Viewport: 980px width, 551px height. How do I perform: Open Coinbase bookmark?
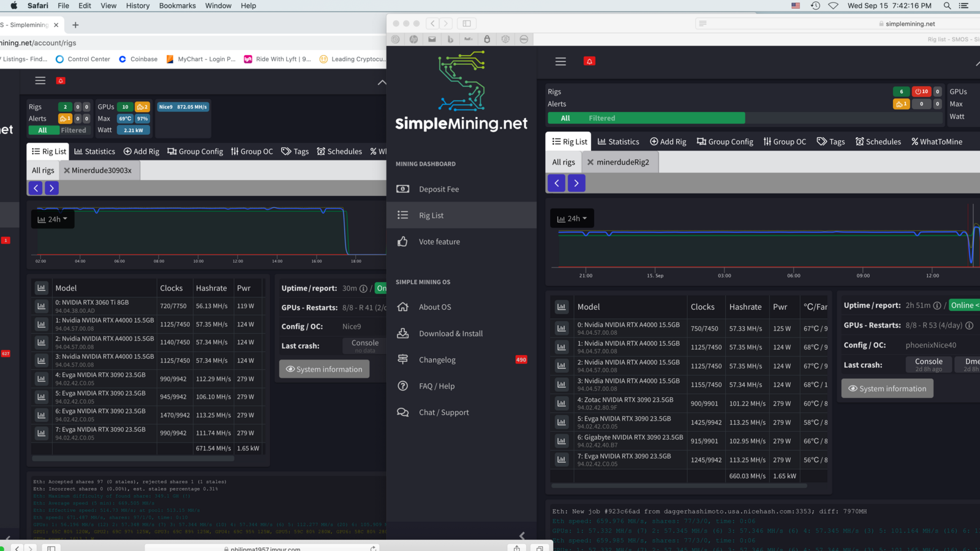[138, 59]
